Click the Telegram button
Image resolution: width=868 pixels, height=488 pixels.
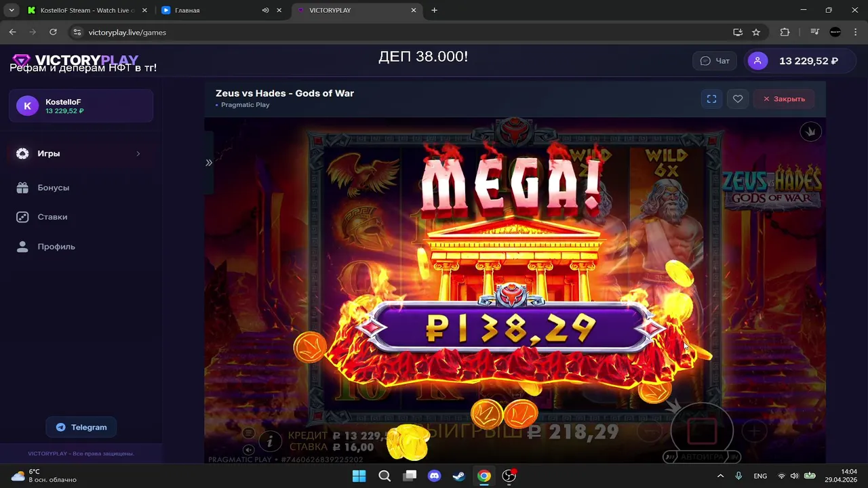click(81, 427)
